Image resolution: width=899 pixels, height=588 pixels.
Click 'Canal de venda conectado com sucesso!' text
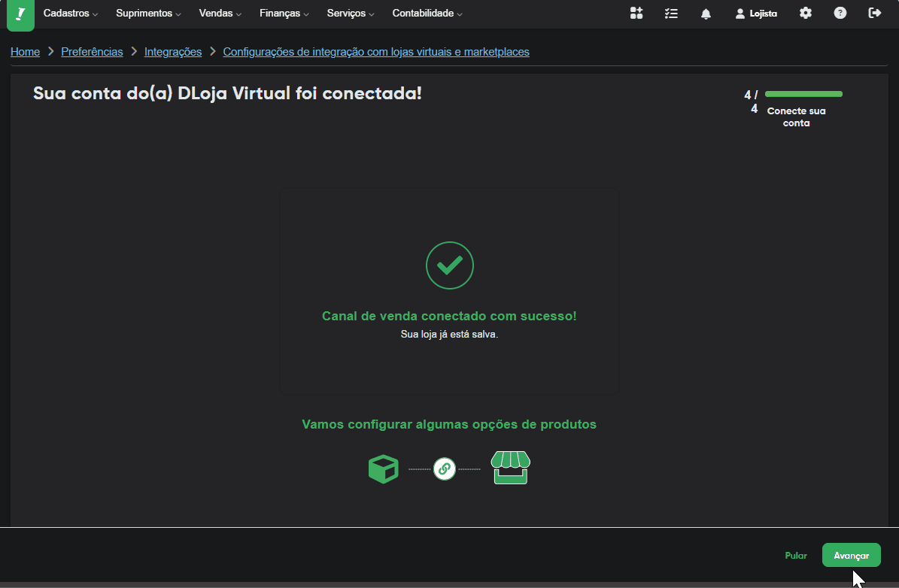pos(450,317)
